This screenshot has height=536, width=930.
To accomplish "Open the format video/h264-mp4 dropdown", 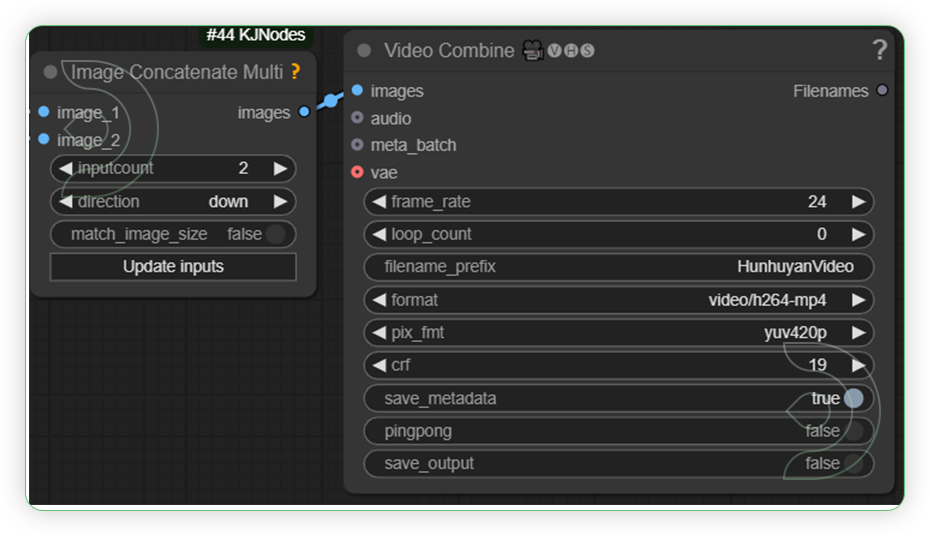I will click(x=619, y=300).
